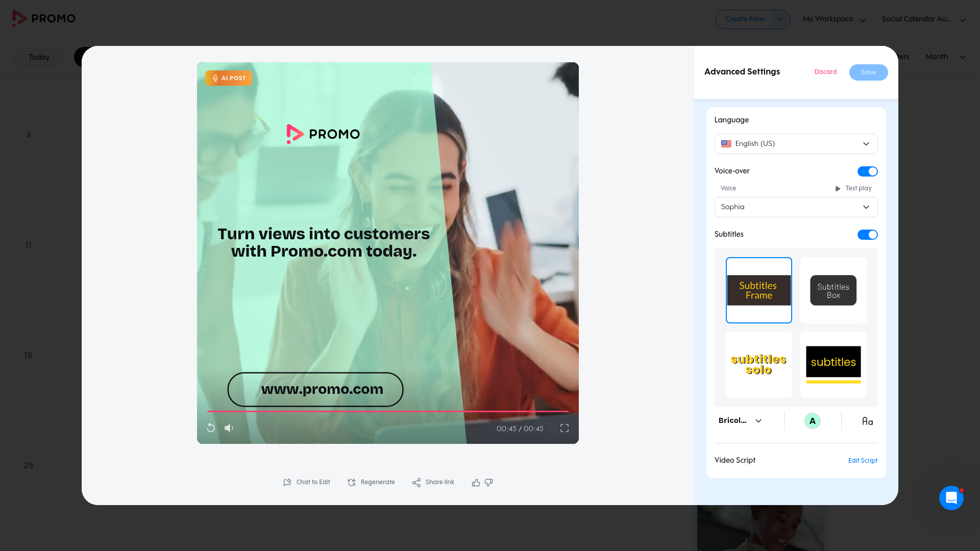The width and height of the screenshot is (980, 551).
Task: Toggle the Voice-over switch off
Action: pyautogui.click(x=867, y=171)
